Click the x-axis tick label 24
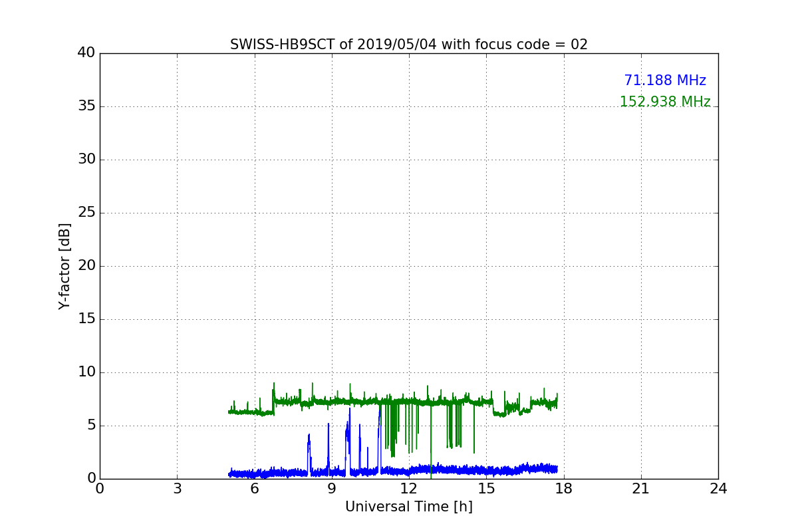The image size is (798, 532). (x=718, y=489)
